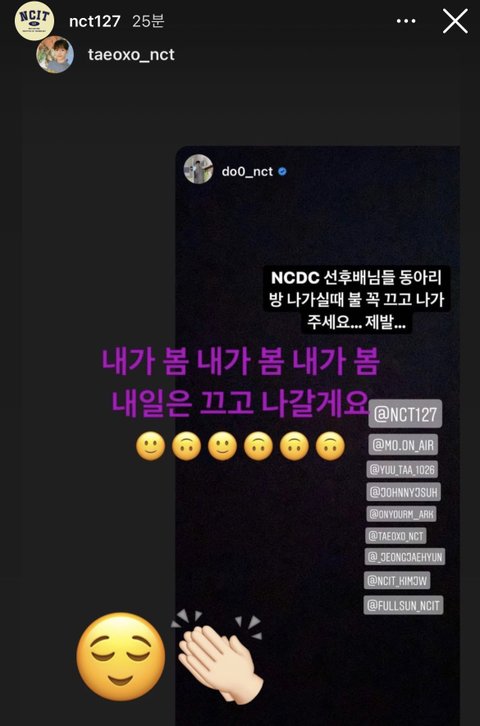Viewport: 480px width, 726px height.
Task: Tap the verified badge next to do0_nct
Action: tap(282, 171)
